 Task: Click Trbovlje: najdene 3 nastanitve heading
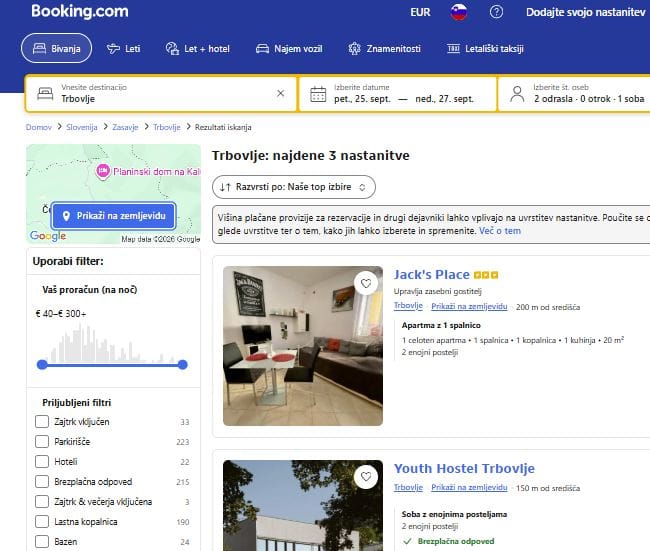(x=310, y=156)
